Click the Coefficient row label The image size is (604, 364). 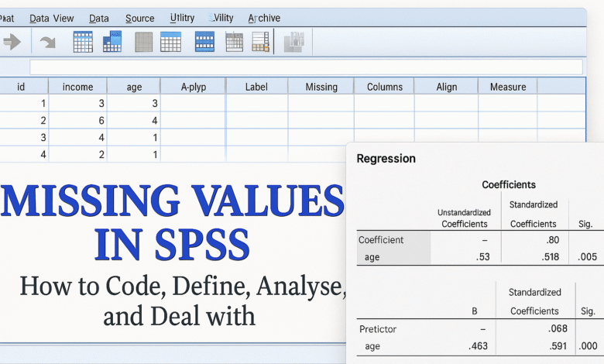pos(380,239)
